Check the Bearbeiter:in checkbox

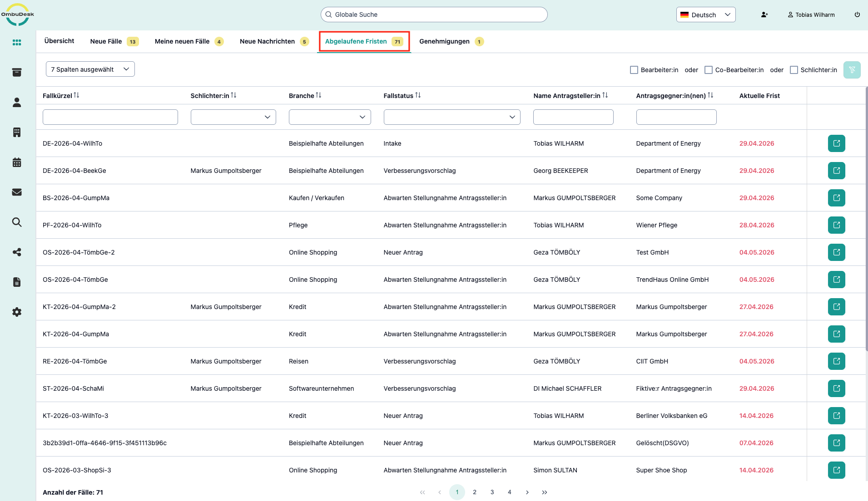[x=634, y=70]
